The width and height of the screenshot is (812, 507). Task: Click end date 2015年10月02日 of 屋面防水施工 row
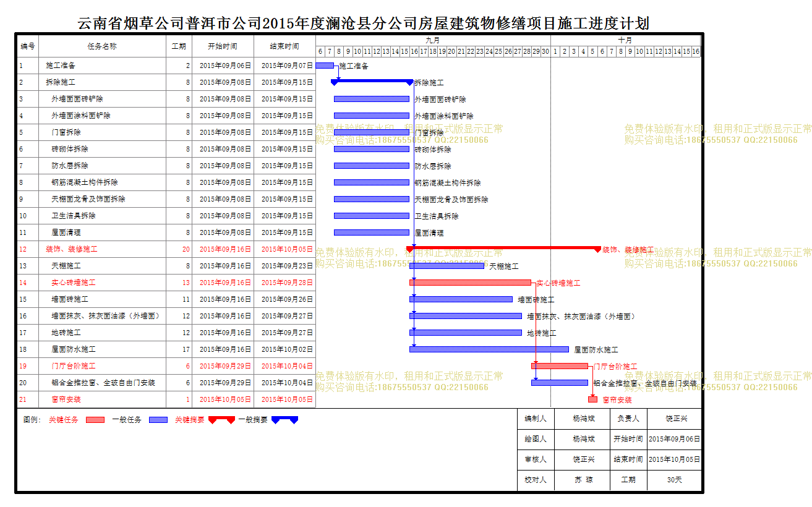[287, 349]
